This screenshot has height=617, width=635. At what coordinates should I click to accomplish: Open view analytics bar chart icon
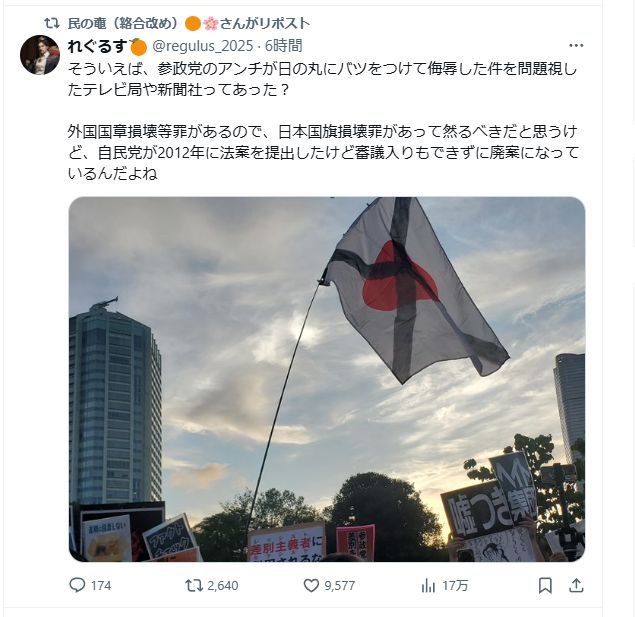pyautogui.click(x=428, y=585)
